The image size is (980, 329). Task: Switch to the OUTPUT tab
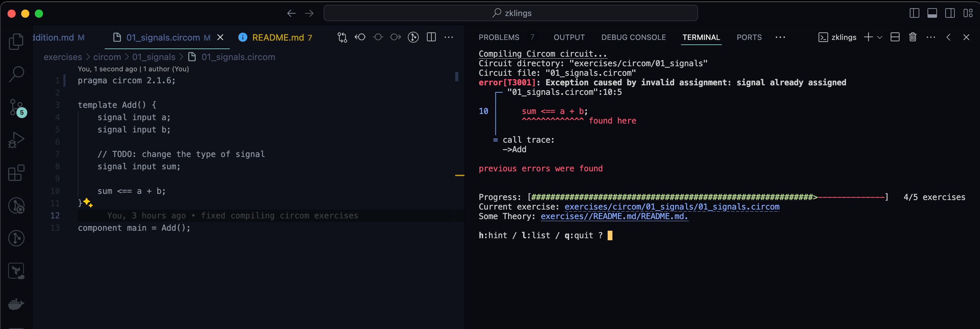569,37
